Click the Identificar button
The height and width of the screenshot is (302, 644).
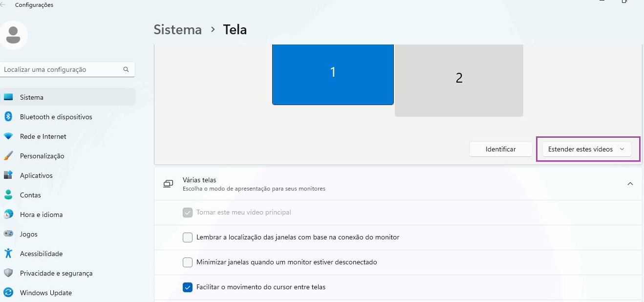coord(500,149)
